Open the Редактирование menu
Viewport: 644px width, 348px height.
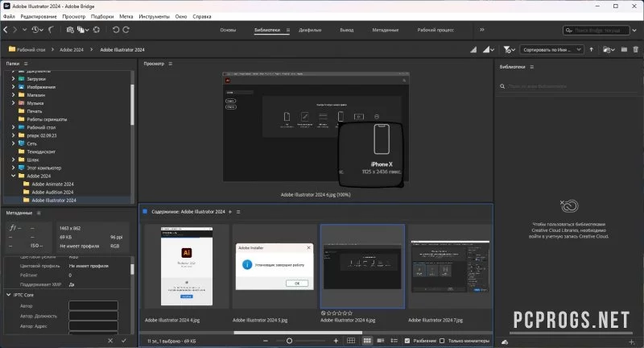[39, 16]
